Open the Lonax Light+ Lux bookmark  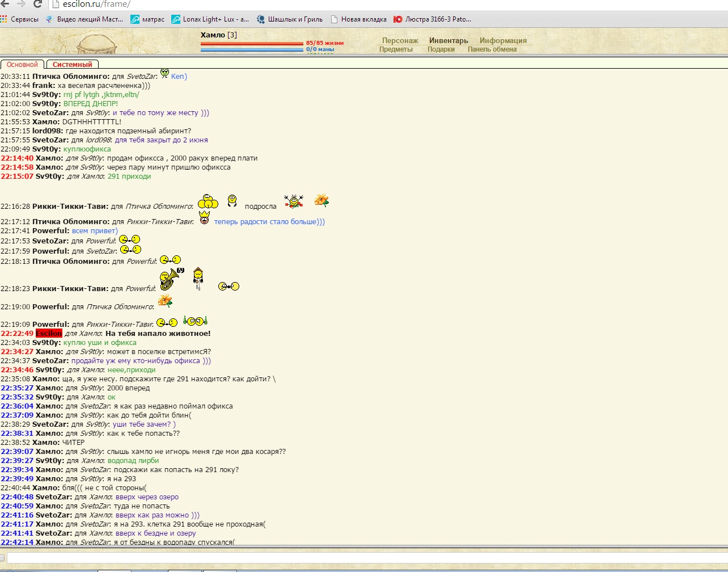(x=210, y=19)
